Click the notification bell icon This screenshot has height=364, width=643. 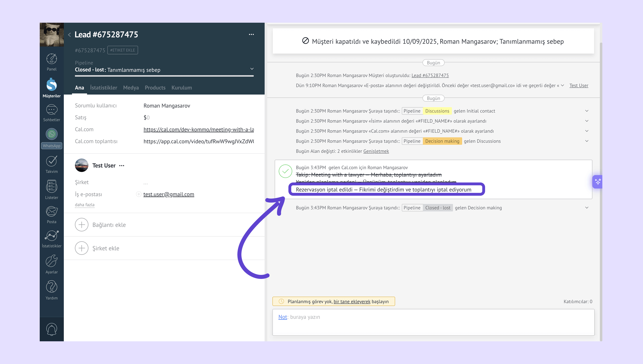tap(52, 329)
